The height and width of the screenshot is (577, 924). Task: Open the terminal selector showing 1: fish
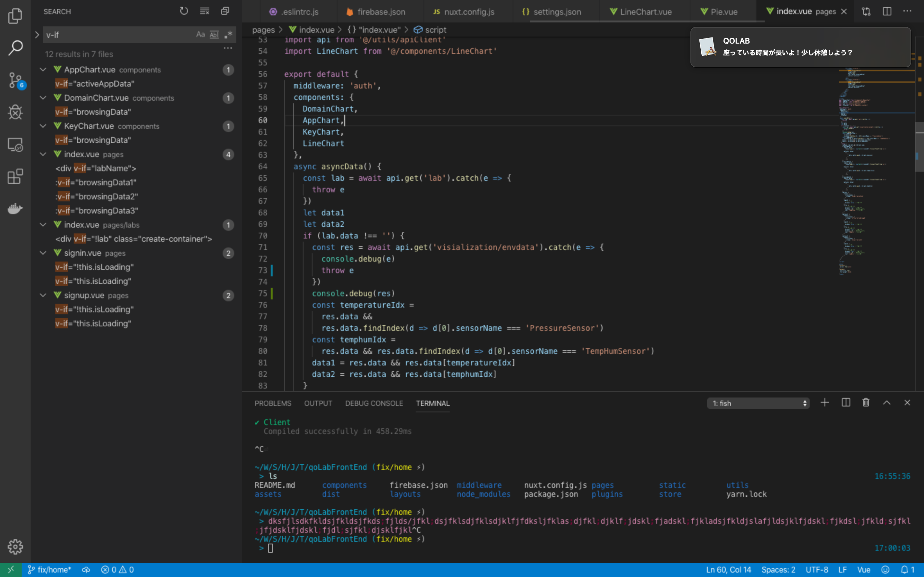pos(758,403)
